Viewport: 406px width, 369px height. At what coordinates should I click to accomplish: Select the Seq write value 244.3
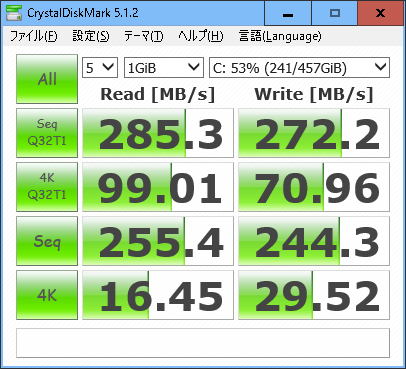pyautogui.click(x=314, y=241)
